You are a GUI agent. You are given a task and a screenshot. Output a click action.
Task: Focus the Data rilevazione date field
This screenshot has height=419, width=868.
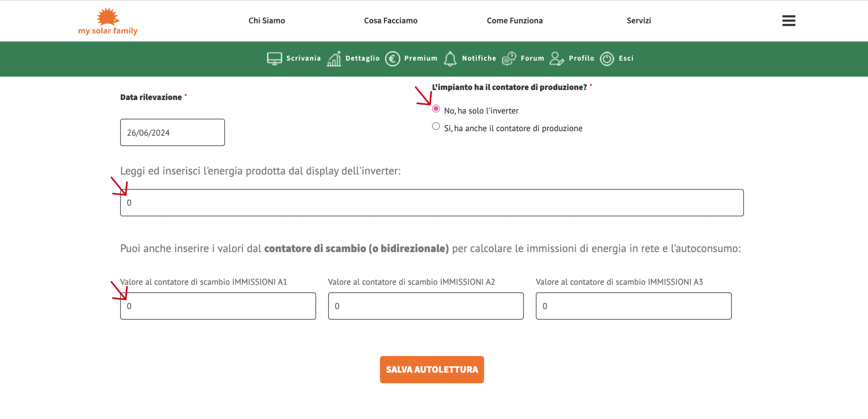pyautogui.click(x=172, y=133)
